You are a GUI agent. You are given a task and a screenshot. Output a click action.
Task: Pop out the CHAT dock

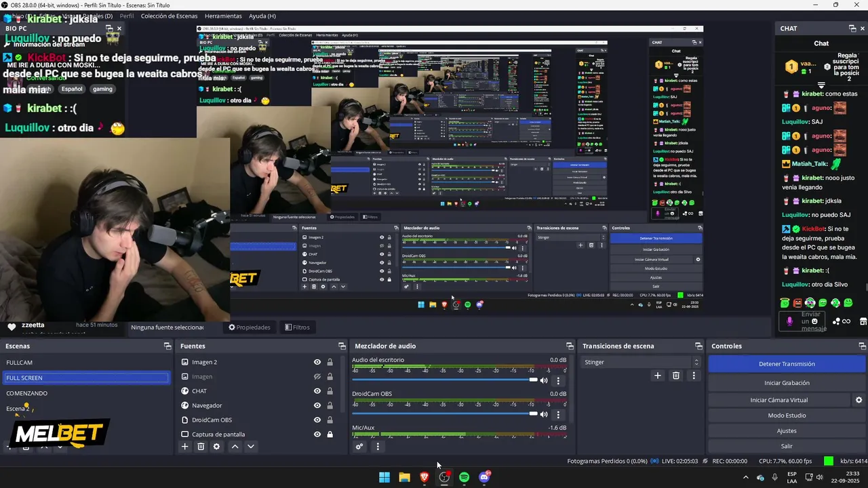(x=852, y=28)
